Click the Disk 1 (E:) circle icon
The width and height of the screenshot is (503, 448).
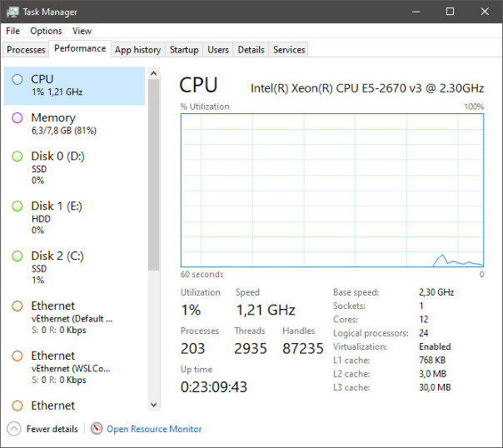pos(17,206)
